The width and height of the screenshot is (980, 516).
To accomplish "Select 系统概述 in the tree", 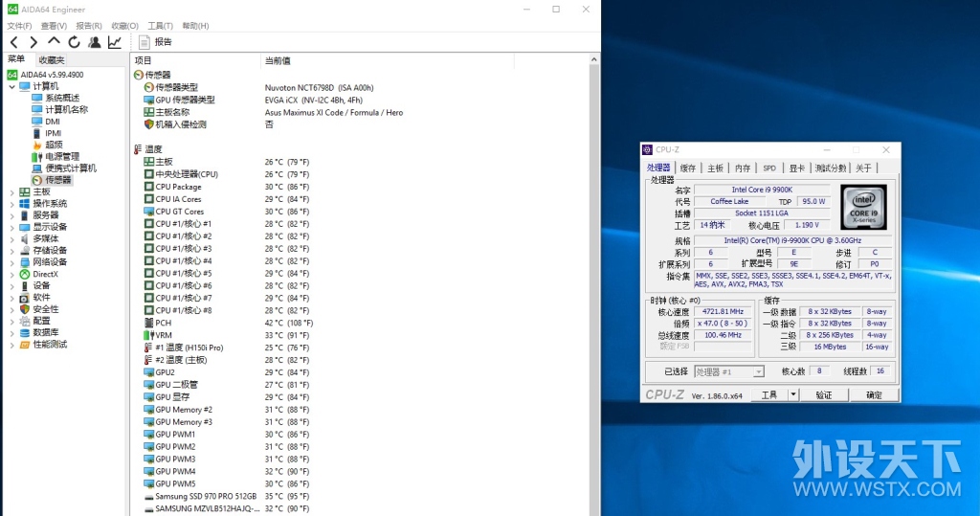I will click(62, 98).
